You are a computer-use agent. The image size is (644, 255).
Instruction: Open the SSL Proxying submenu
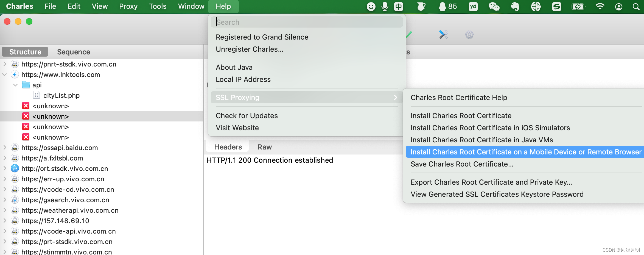307,98
